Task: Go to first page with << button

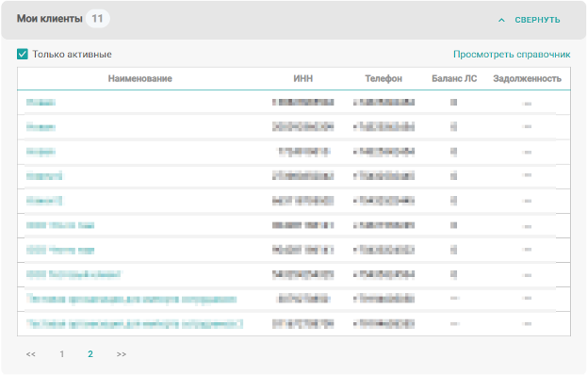Action: coord(31,354)
